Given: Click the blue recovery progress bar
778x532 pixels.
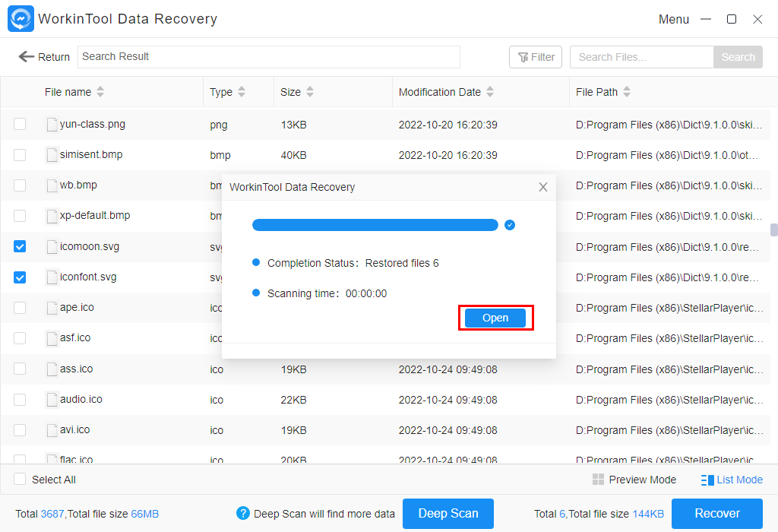Looking at the screenshot, I should [375, 225].
